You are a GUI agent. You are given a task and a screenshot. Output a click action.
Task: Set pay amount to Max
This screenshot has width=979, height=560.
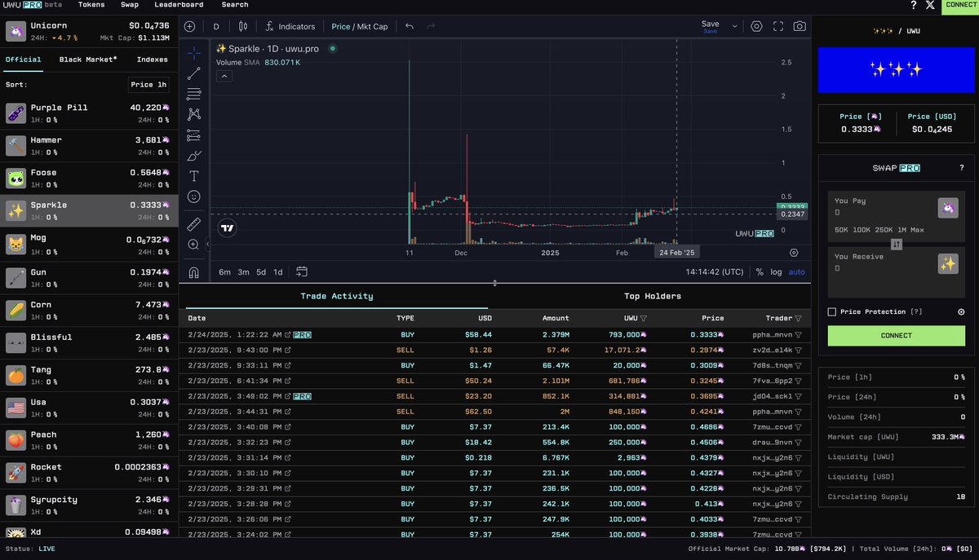coord(918,230)
